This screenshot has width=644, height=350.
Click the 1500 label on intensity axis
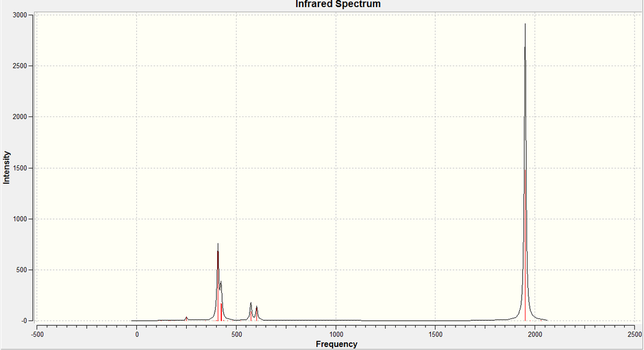point(20,168)
